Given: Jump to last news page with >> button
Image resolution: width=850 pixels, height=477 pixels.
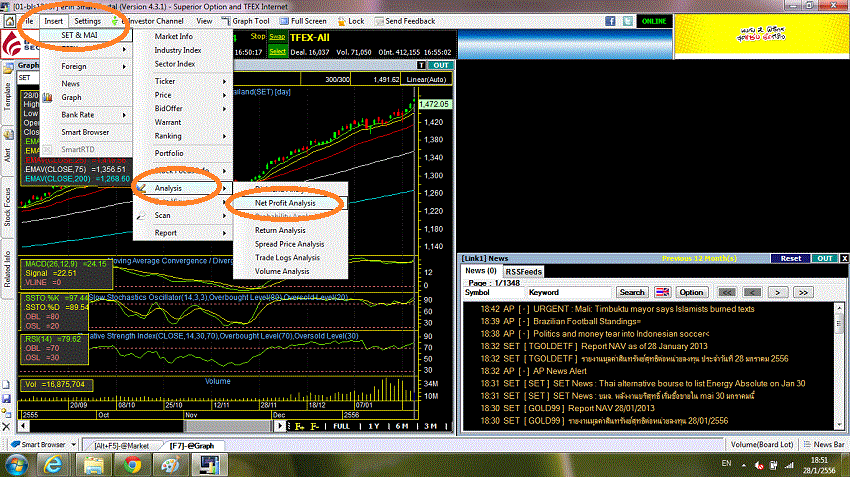Looking at the screenshot, I should 803,292.
